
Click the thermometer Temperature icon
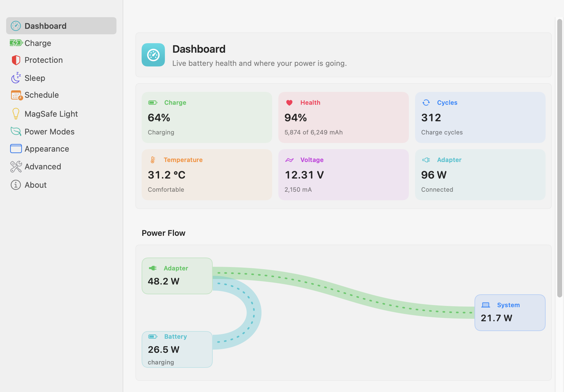[x=153, y=160]
